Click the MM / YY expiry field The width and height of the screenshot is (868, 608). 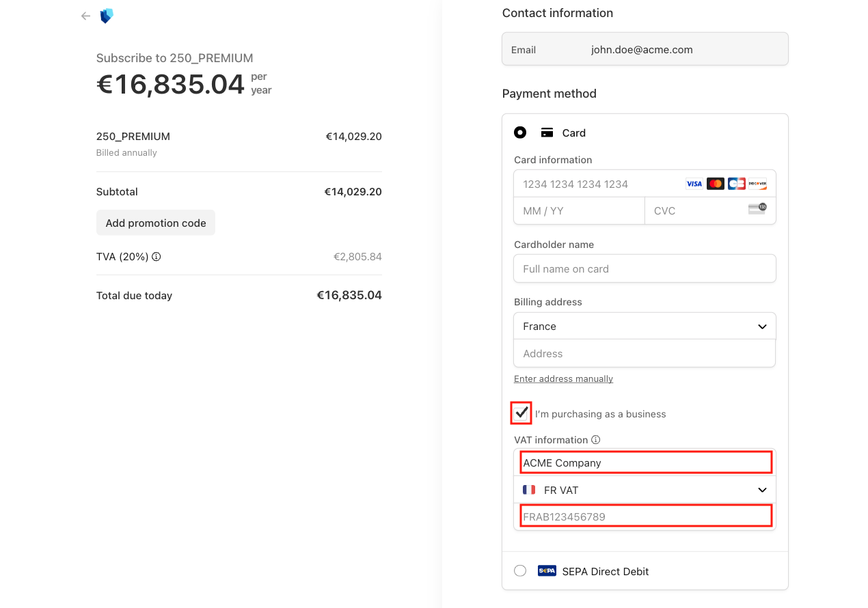pyautogui.click(x=578, y=211)
